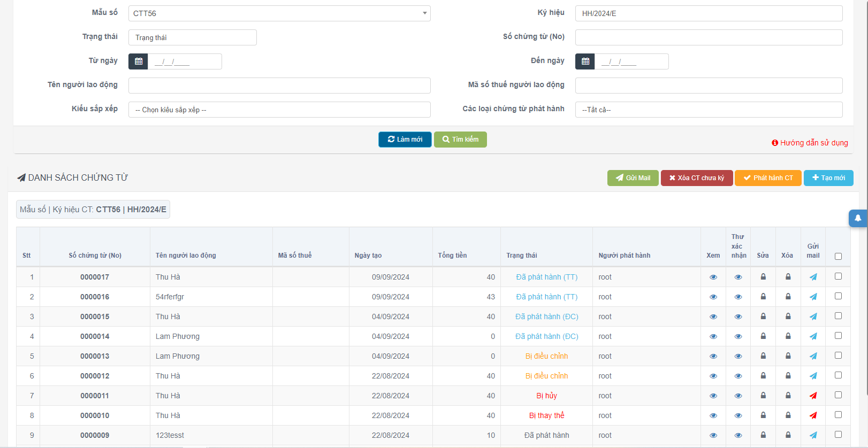The image size is (868, 448).
Task: Click the Tạo mới button
Action: pos(828,178)
